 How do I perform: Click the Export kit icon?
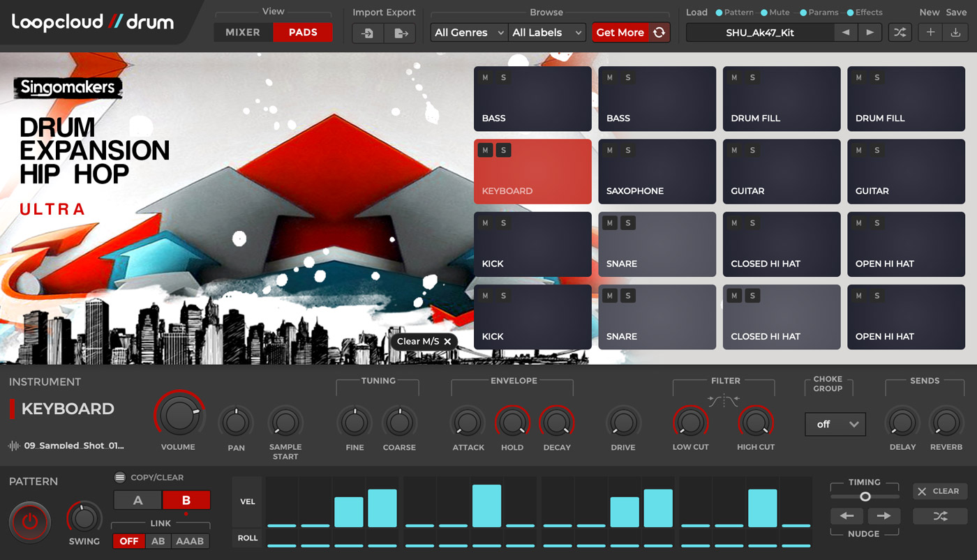401,33
